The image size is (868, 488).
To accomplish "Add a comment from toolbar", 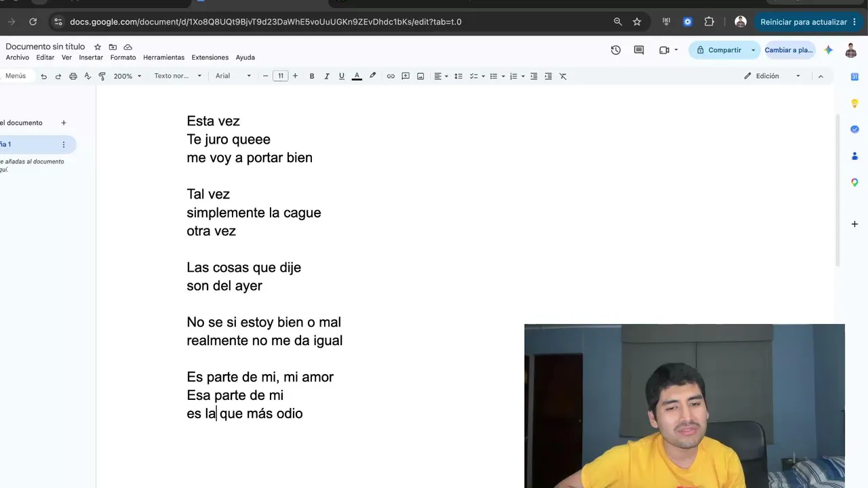I will point(406,77).
